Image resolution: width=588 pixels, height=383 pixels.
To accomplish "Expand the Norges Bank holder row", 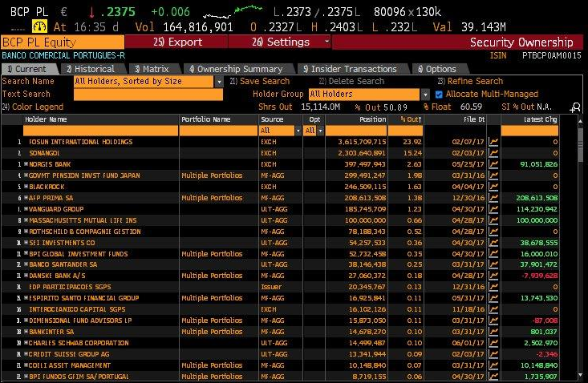I will (x=26, y=164).
